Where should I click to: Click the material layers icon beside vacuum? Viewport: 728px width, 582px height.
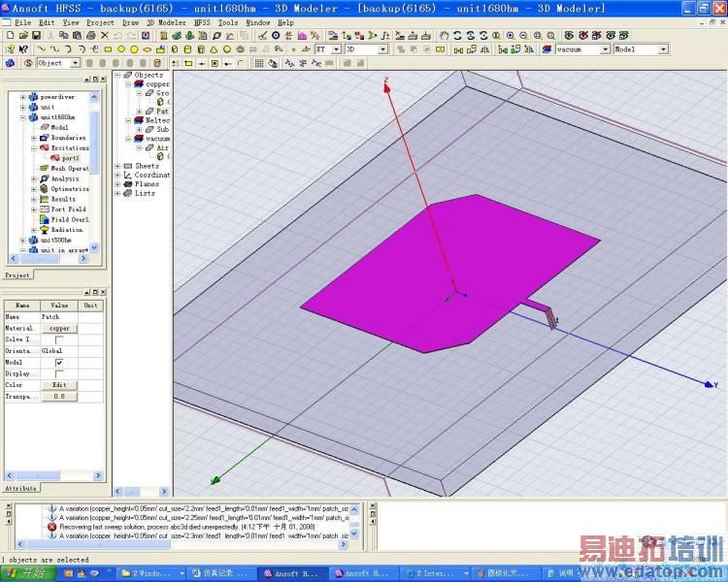546,49
